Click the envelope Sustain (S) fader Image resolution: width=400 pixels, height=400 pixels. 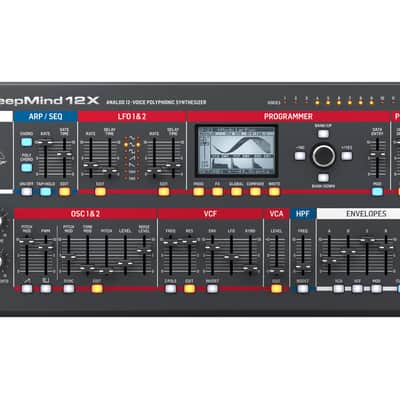[367, 239]
